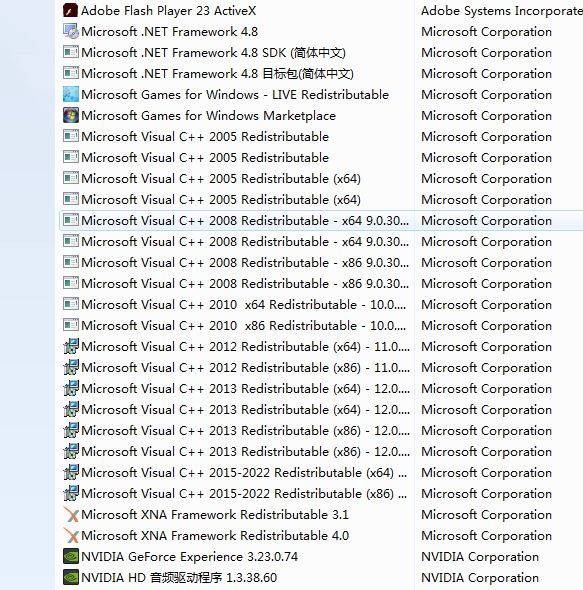583x590 pixels.
Task: Click the XNA Framework Redistributable 4.0 icon
Action: coord(70,535)
